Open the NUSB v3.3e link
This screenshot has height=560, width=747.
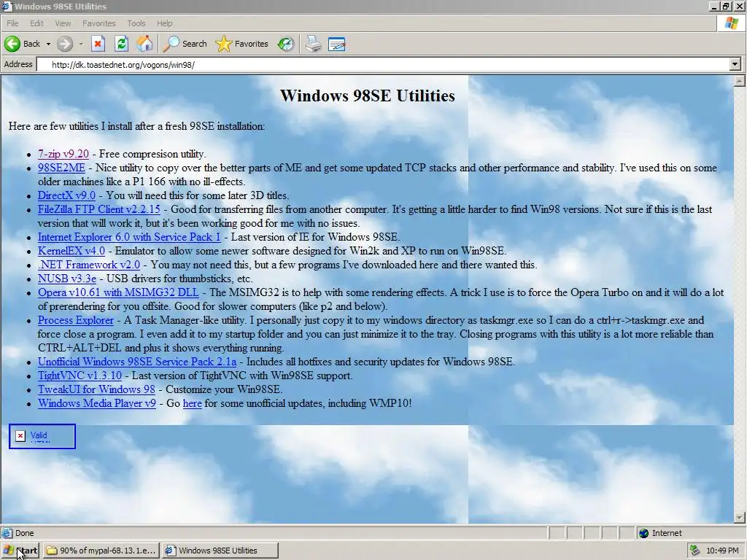67,278
